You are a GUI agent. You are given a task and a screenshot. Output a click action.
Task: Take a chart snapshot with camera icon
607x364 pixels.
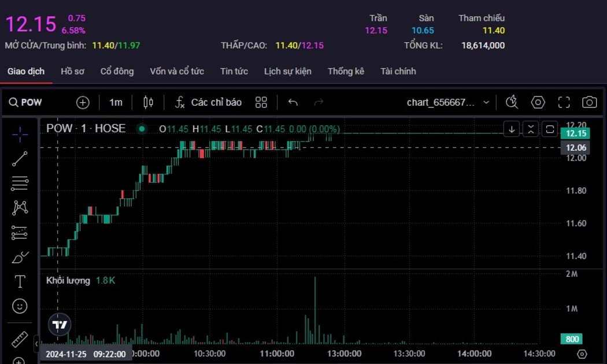(x=589, y=102)
